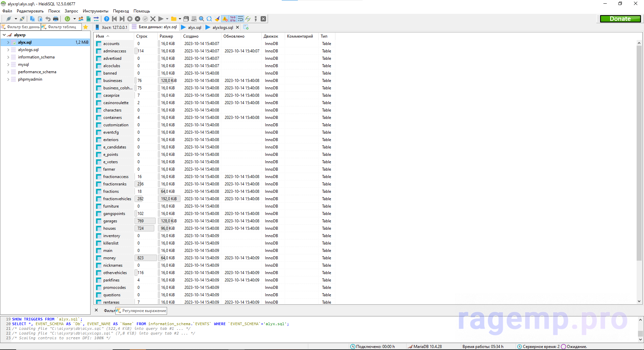Screen dimensions: 644x350
Task: Click the Save floppy disk icon
Action: pyautogui.click(x=186, y=19)
